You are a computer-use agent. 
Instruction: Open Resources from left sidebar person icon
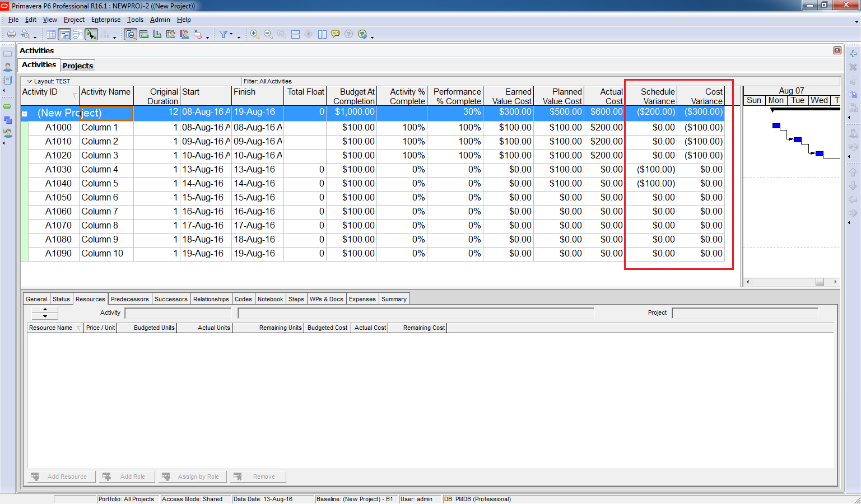pyautogui.click(x=8, y=67)
